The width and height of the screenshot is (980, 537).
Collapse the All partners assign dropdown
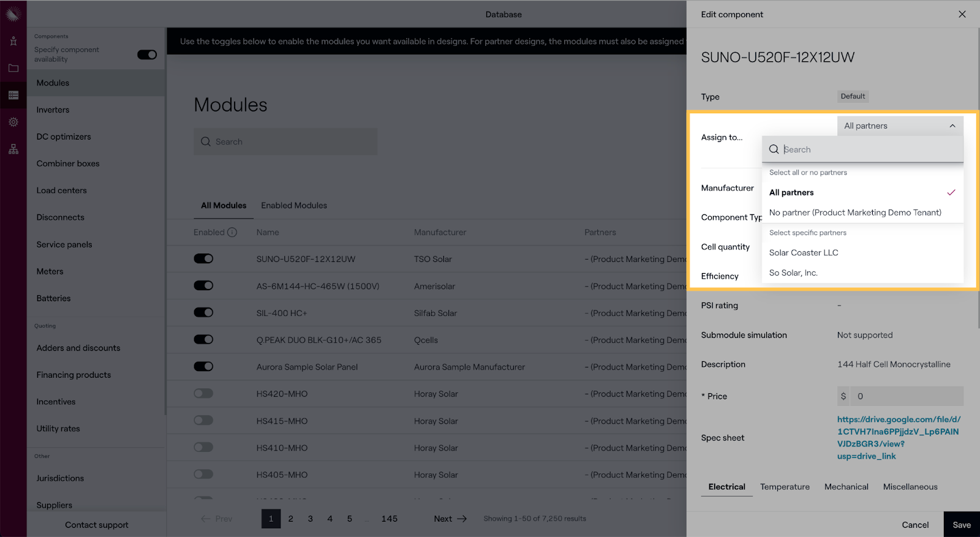pos(900,126)
